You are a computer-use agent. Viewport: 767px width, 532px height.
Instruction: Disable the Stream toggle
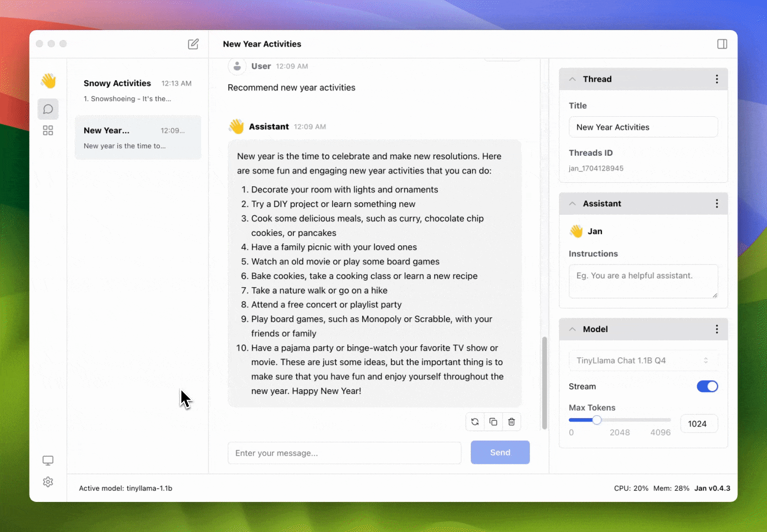[x=707, y=386]
